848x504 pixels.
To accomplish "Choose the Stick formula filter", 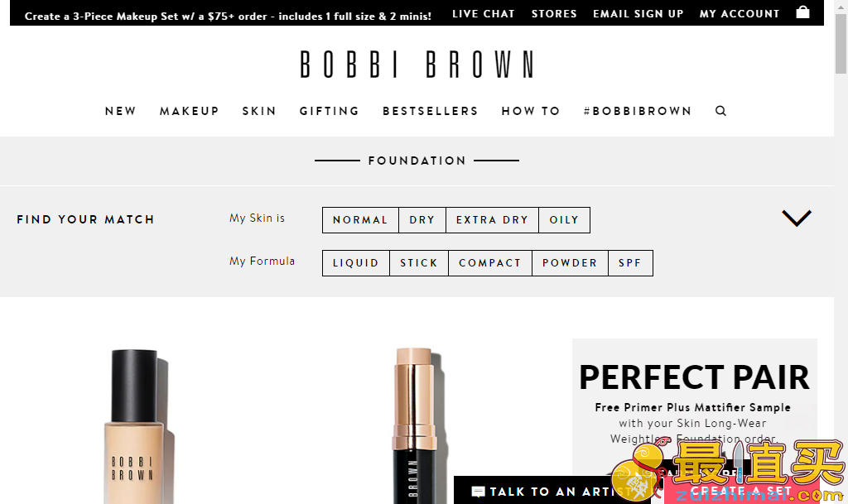I will [418, 263].
